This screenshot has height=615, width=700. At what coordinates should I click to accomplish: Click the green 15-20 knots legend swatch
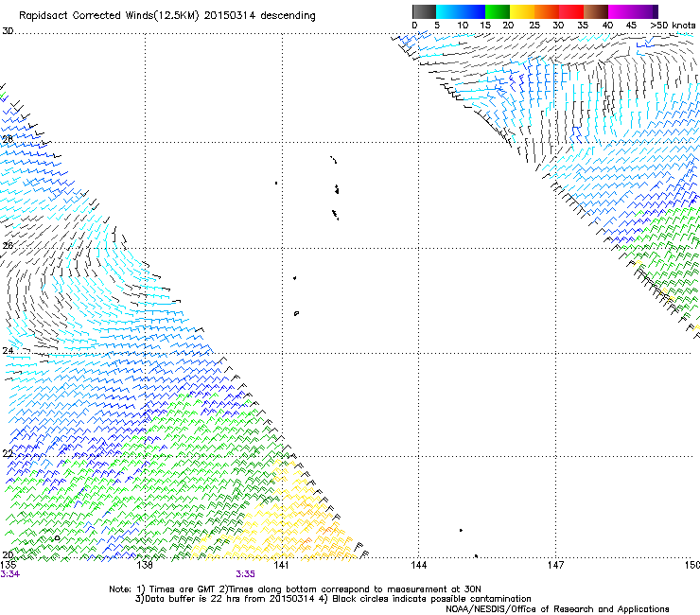(498, 11)
